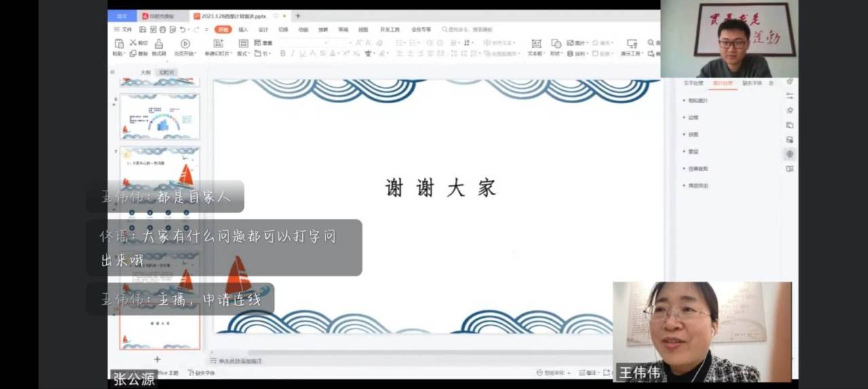Click the save icon in quick toolbar
868x389 pixels.
[142, 30]
